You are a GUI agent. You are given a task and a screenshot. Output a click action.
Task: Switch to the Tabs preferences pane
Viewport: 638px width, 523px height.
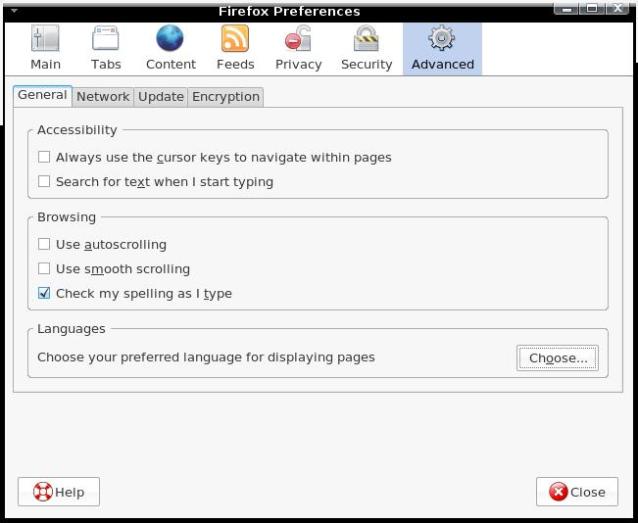click(106, 48)
